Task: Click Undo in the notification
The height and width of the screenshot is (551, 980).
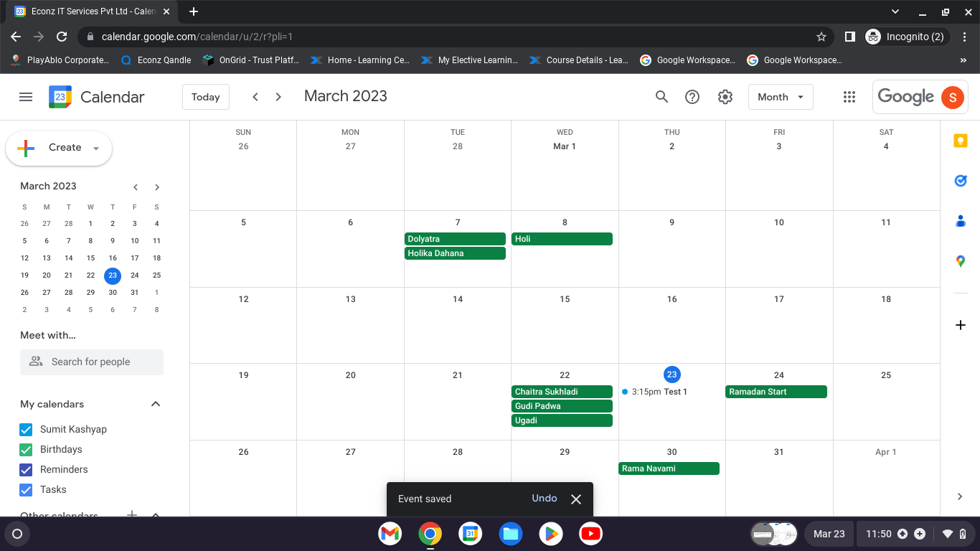Action: [545, 499]
